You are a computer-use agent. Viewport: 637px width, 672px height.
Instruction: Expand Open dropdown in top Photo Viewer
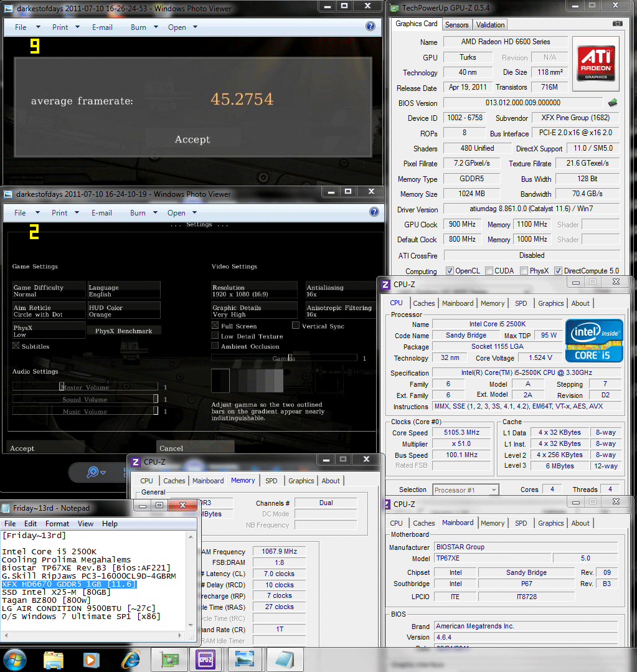tap(196, 27)
